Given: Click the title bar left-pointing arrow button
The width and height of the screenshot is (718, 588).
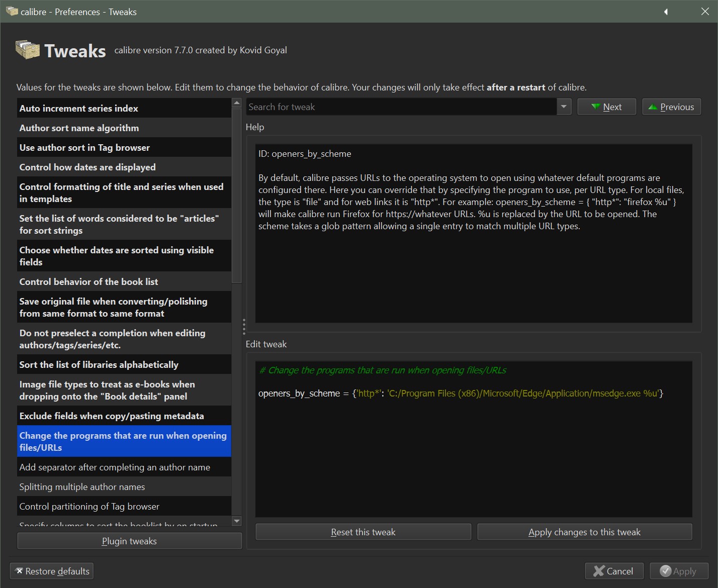Looking at the screenshot, I should coord(666,12).
